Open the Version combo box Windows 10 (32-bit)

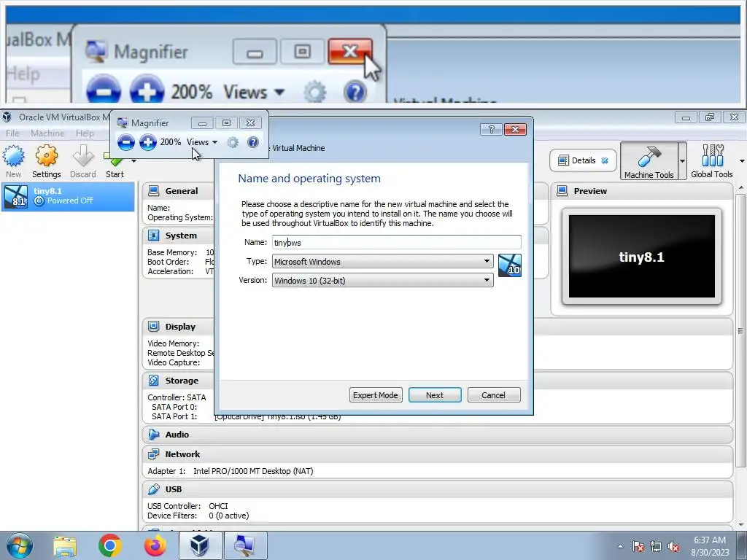pos(382,281)
